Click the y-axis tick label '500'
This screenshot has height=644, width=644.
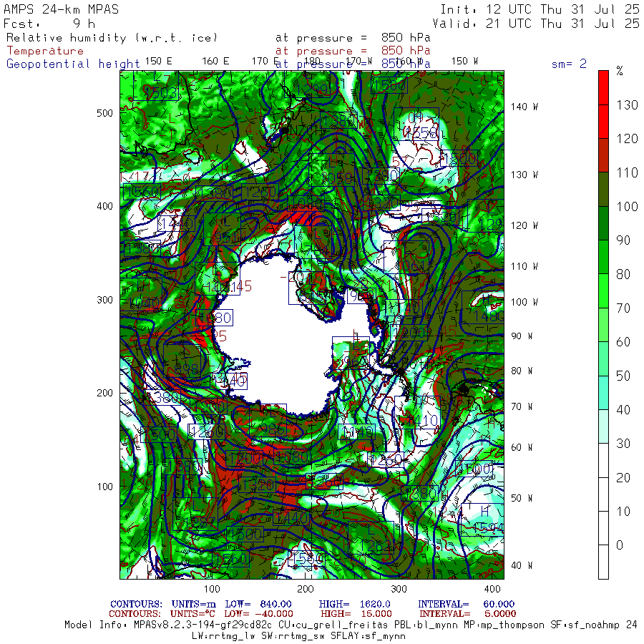point(104,113)
